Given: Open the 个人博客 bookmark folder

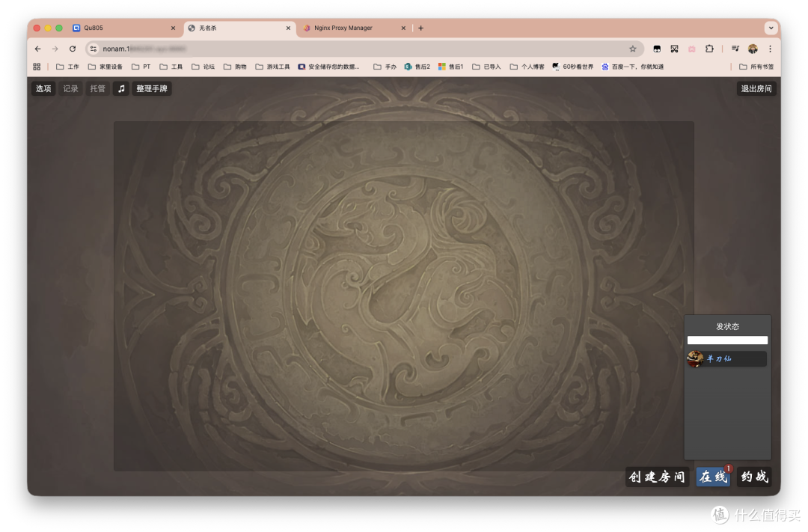Looking at the screenshot, I should pos(527,67).
